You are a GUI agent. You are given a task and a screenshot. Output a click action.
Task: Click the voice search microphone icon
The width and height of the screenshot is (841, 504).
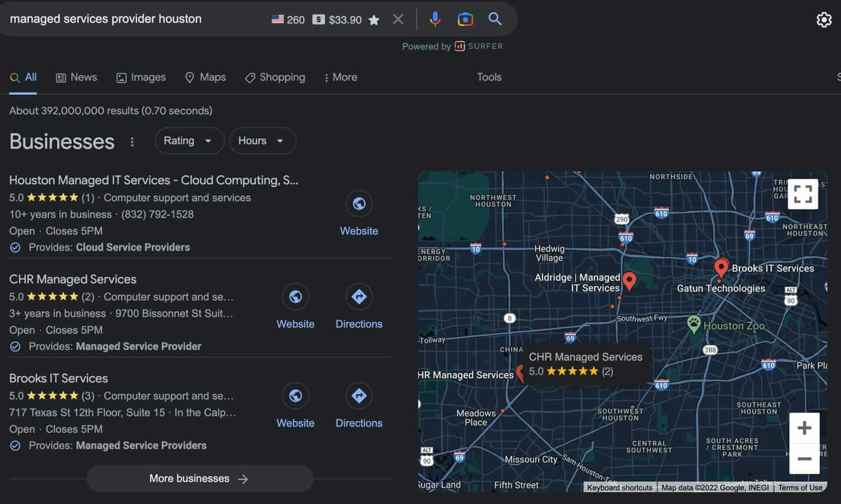[x=435, y=19]
